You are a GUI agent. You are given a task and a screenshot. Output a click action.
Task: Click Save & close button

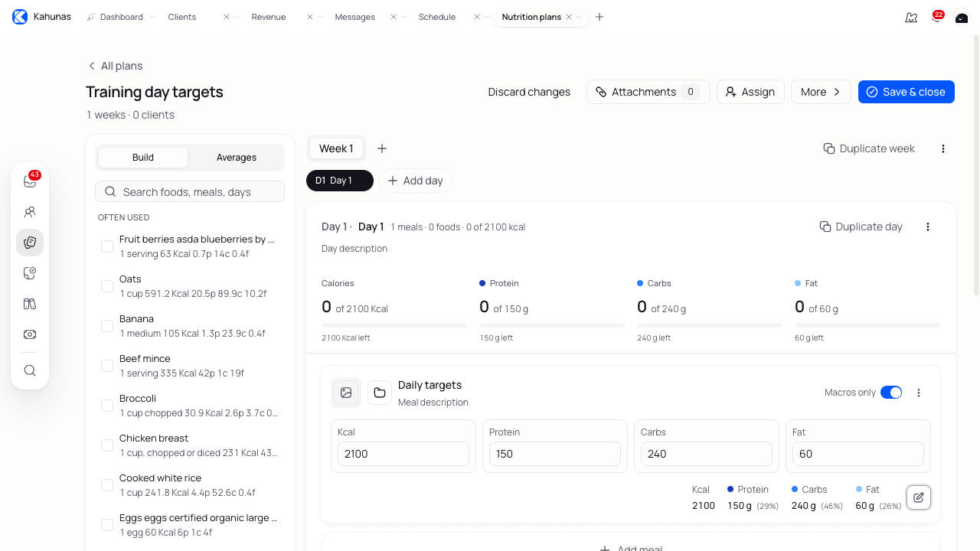(x=906, y=92)
